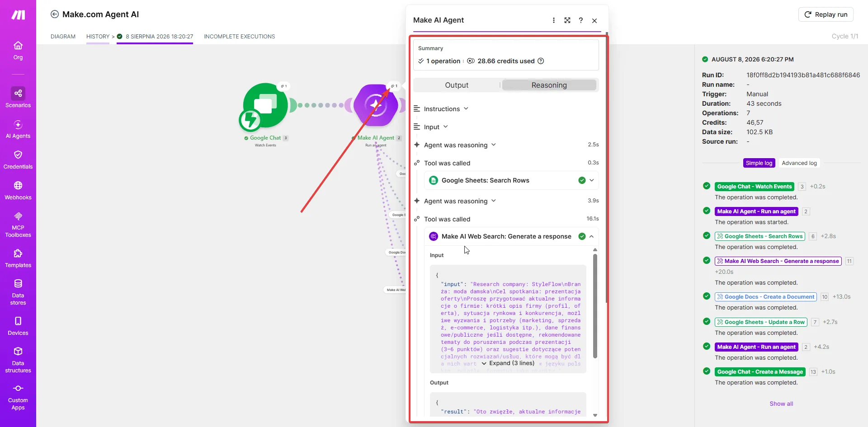The height and width of the screenshot is (427, 868).
Task: Click the 43 seconds duration value
Action: tap(764, 103)
